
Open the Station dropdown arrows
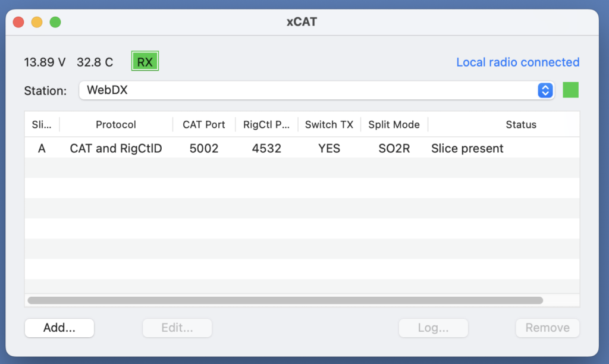pyautogui.click(x=545, y=90)
